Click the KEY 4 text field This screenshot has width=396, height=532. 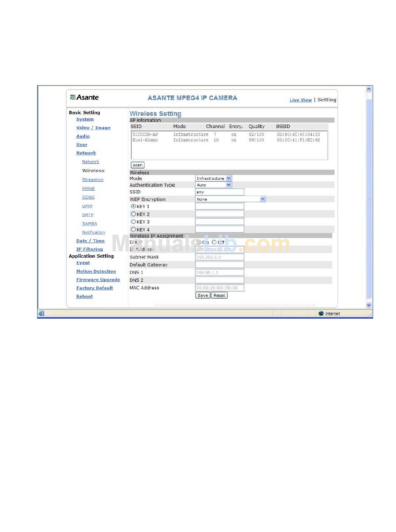[x=220, y=229]
